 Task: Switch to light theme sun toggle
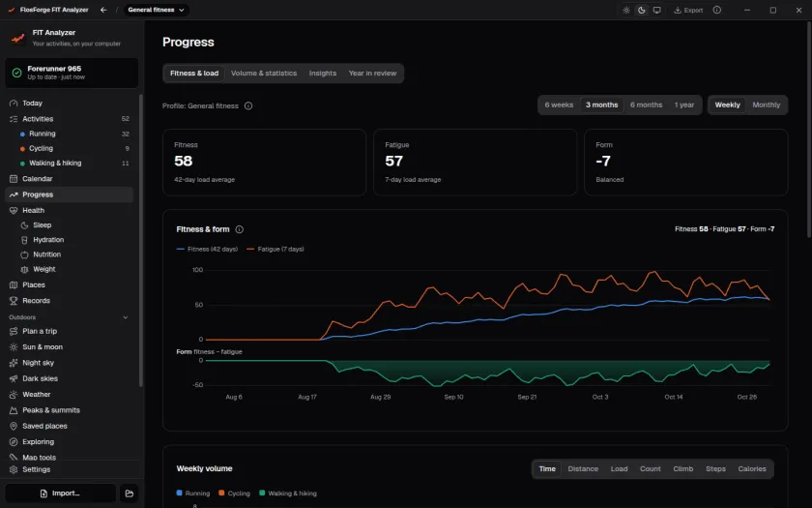point(626,10)
